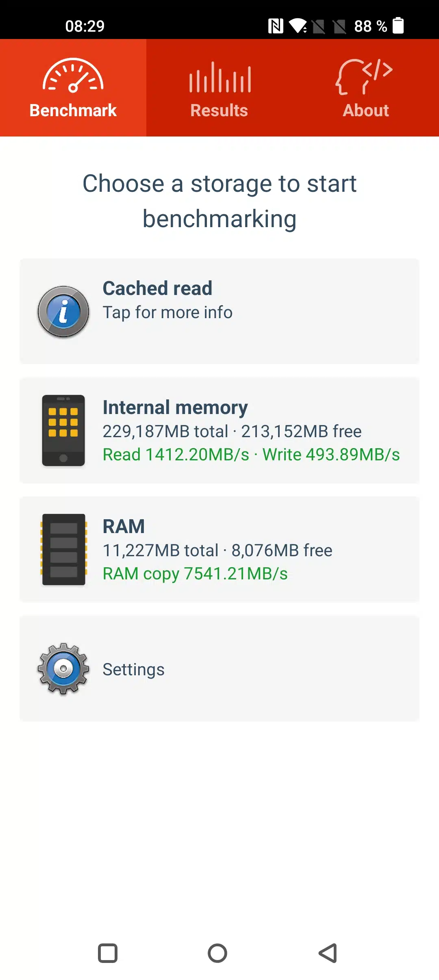The width and height of the screenshot is (439, 980).
Task: Open Settings text entry
Action: [x=133, y=670]
